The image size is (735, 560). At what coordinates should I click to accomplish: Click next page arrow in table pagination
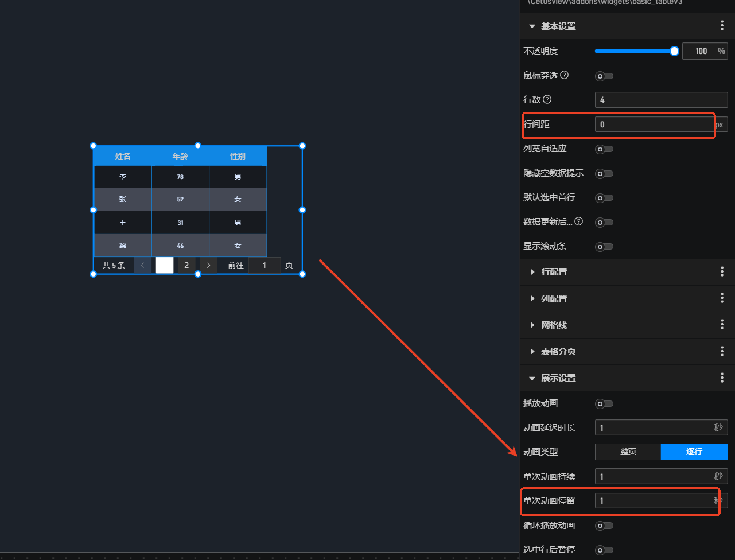[x=208, y=265]
